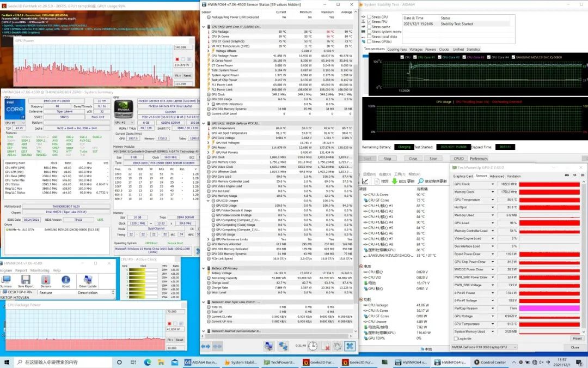This screenshot has height=368, width=588.
Task: Collapse the Battery sensor group in HWiNFO
Action: click(x=204, y=268)
